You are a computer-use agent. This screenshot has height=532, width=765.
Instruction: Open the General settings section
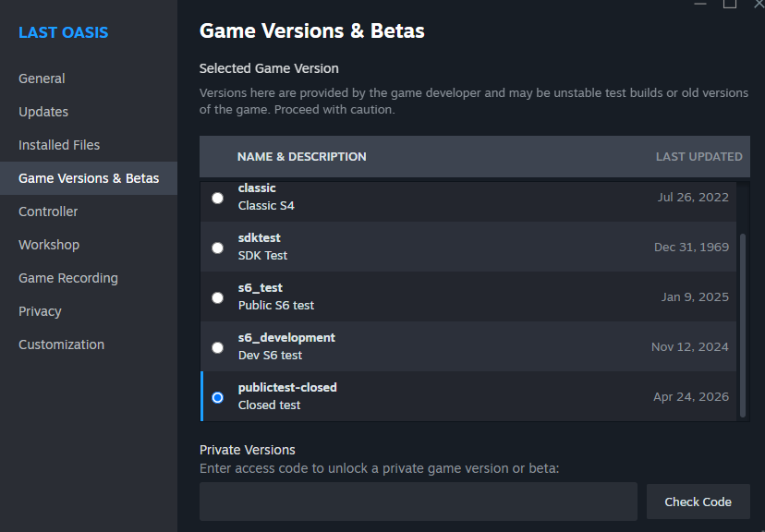pos(42,79)
